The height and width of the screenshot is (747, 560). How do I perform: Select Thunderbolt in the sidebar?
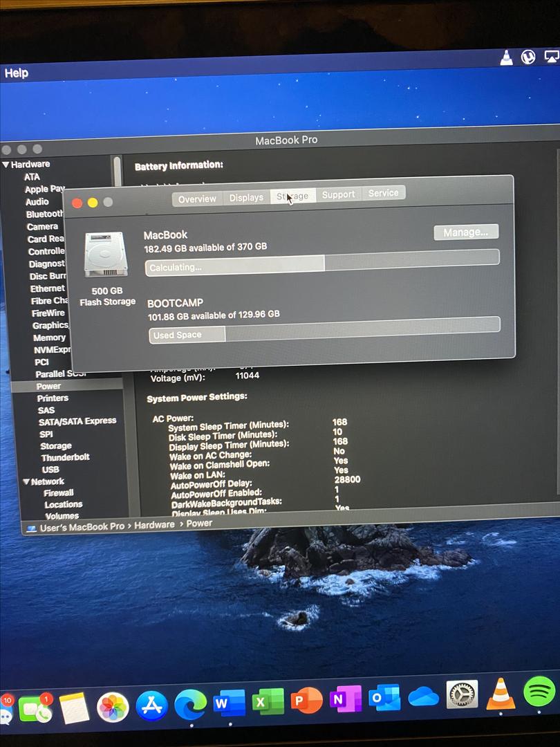click(x=65, y=457)
